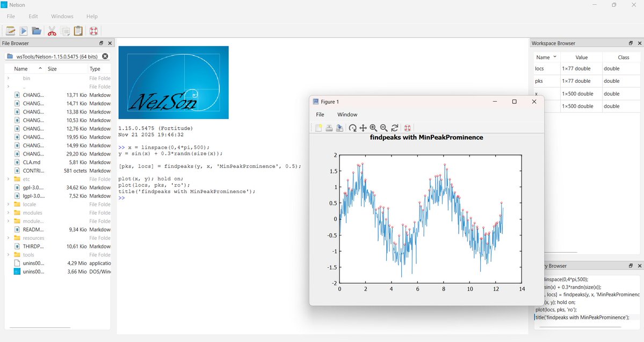Open Nelson help via the lifesaver icon
Viewport: 644px width, 342px height.
93,31
